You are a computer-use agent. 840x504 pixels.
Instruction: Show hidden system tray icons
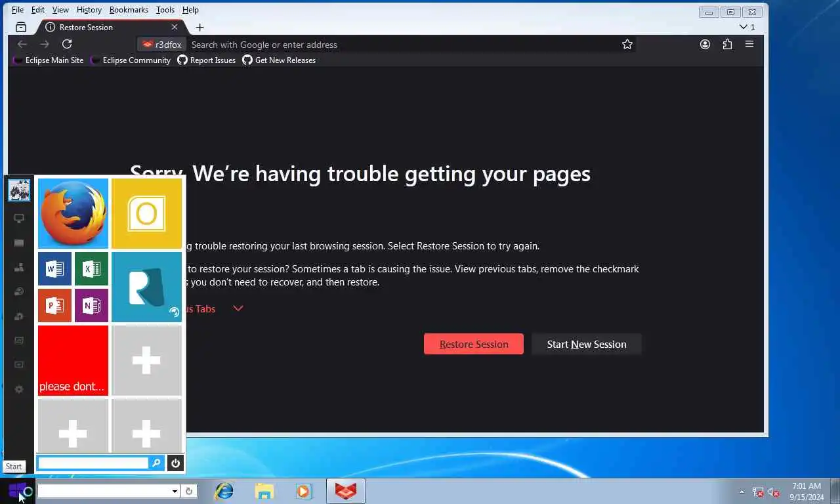point(742,492)
